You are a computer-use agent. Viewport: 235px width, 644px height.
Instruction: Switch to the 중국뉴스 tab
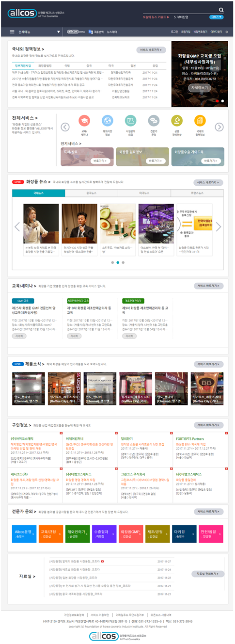(91, 193)
